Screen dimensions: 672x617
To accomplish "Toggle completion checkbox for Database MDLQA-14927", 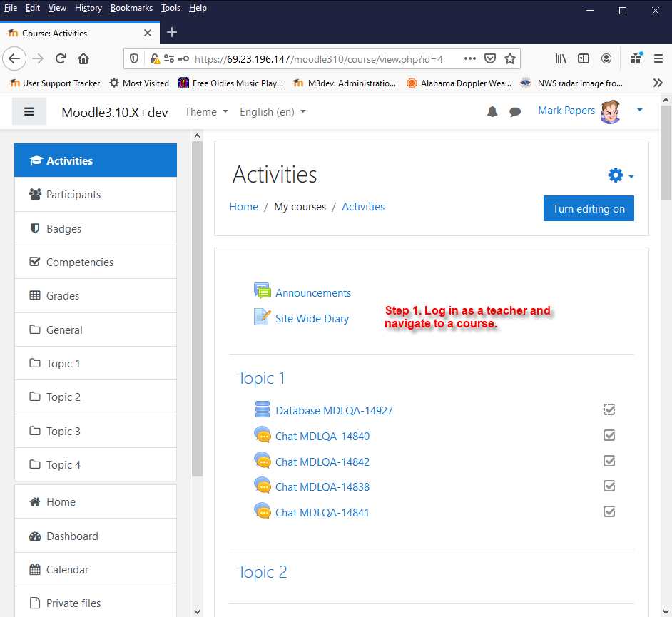I will (x=609, y=409).
